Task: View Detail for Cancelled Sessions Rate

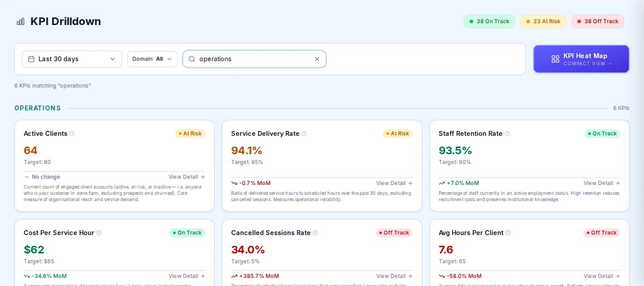Action: pos(394,276)
